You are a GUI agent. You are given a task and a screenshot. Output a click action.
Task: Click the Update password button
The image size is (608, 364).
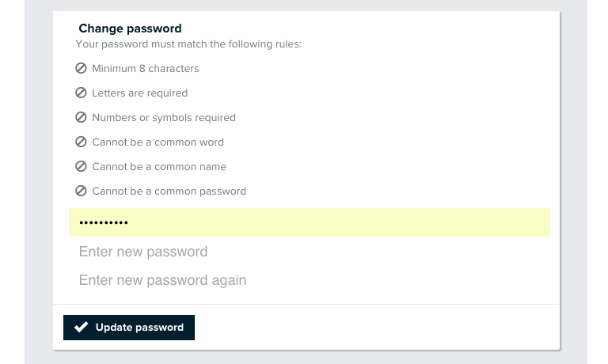pos(129,328)
